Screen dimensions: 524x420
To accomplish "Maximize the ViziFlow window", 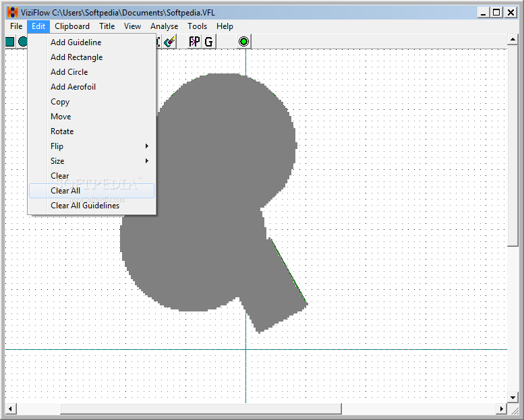I will click(x=496, y=13).
